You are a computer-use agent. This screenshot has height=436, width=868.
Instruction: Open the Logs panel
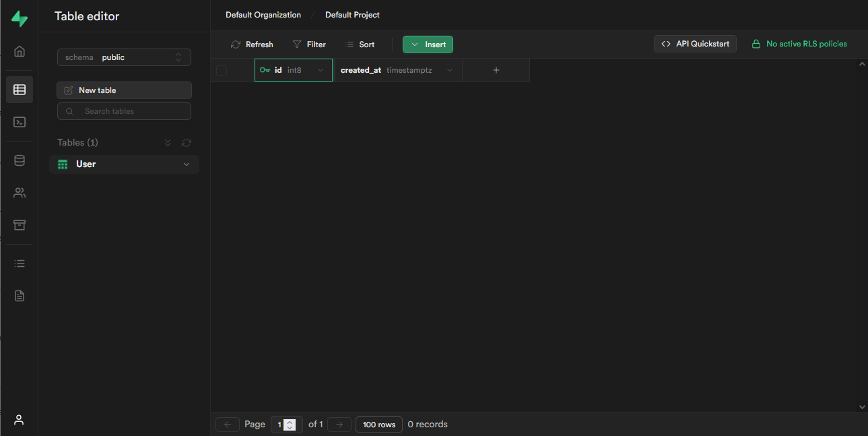(19, 263)
